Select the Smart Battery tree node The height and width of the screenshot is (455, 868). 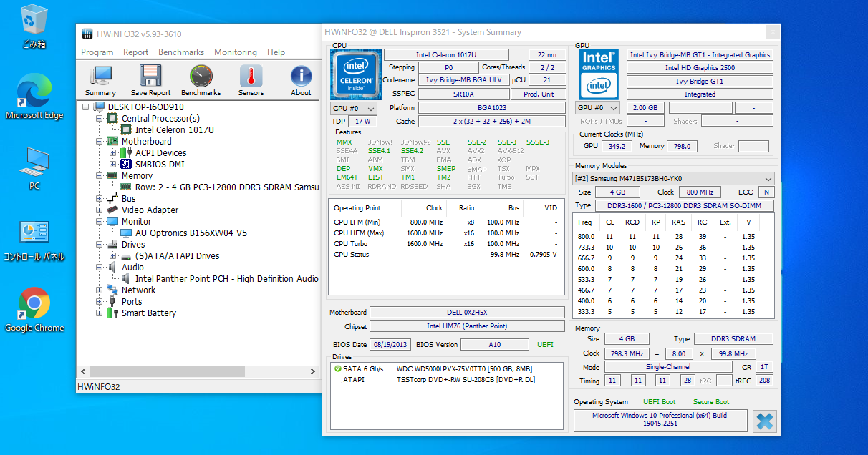pyautogui.click(x=148, y=313)
